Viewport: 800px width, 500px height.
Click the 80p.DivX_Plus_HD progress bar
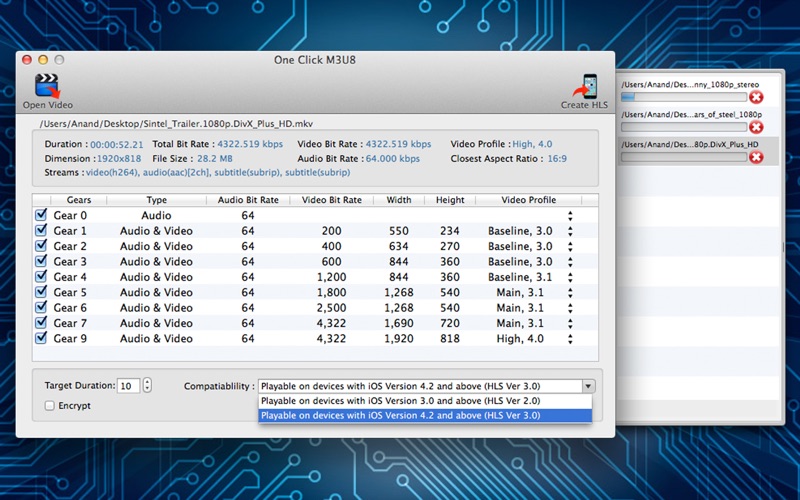684,157
